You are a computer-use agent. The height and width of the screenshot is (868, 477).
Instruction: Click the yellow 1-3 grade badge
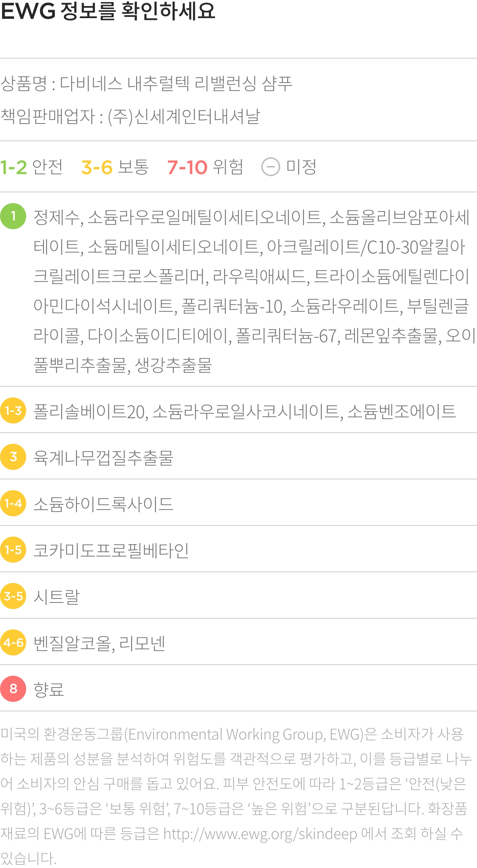tap(13, 410)
